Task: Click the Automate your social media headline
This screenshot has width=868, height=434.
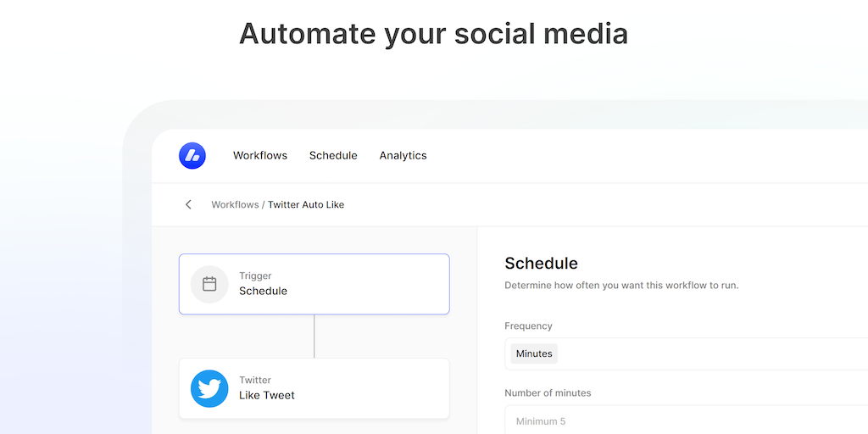Action: click(433, 34)
